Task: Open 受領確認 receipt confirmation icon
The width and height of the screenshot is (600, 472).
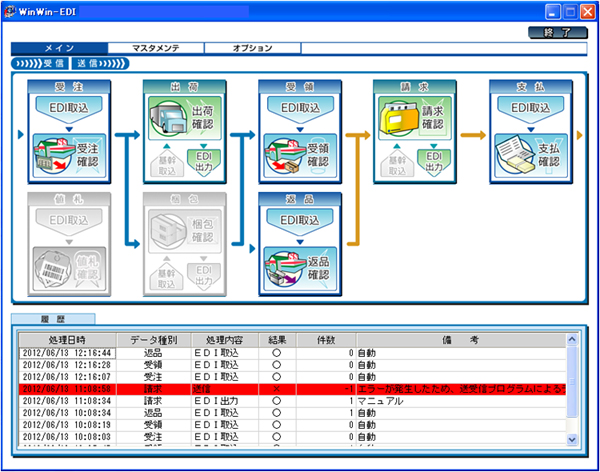Action: coord(300,156)
